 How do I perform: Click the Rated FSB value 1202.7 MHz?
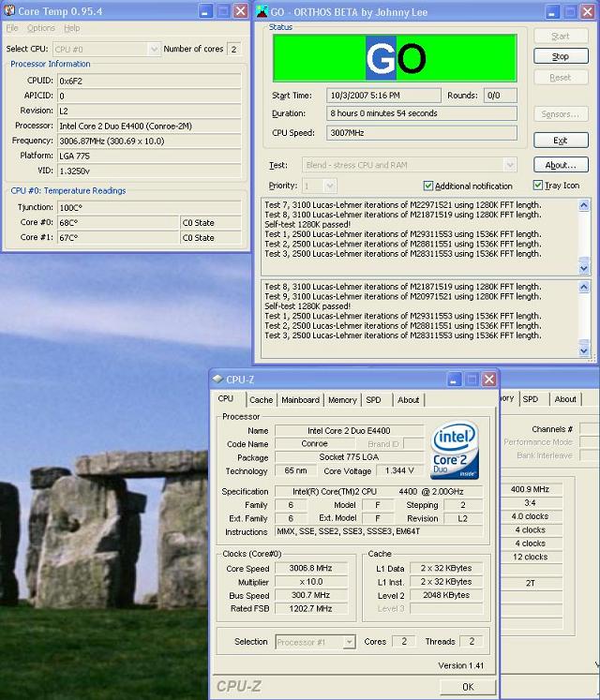310,608
